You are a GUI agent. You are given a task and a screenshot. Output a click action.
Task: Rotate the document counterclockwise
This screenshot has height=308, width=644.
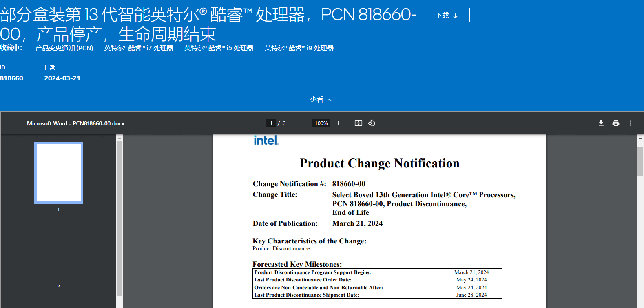[x=372, y=123]
